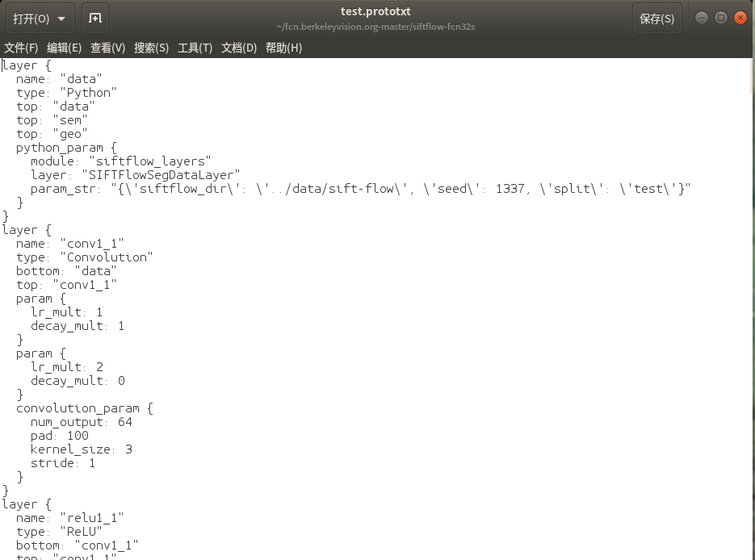Image resolution: width=755 pixels, height=560 pixels.
Task: Place cursor on type "Convolution" line
Action: click(85, 257)
